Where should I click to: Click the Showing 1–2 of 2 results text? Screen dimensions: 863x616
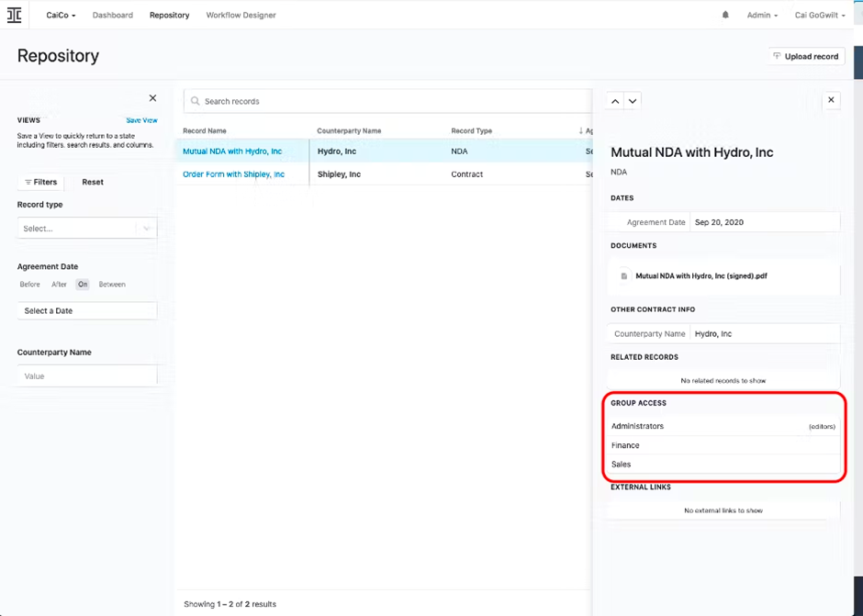[230, 604]
